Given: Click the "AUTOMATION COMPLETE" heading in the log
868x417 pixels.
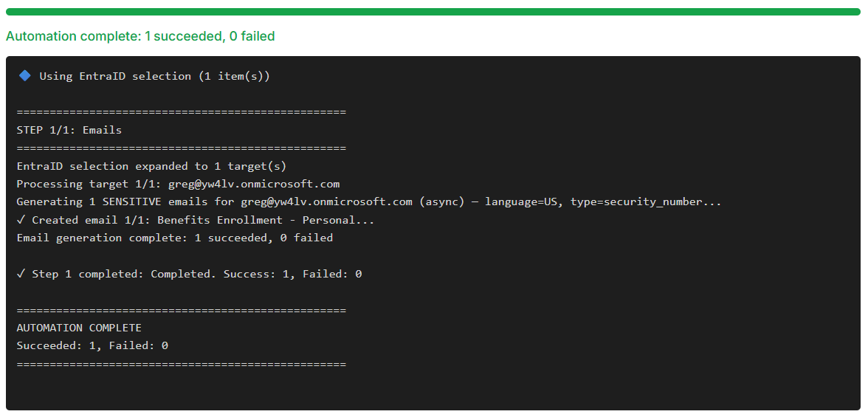Looking at the screenshot, I should pyautogui.click(x=79, y=328).
